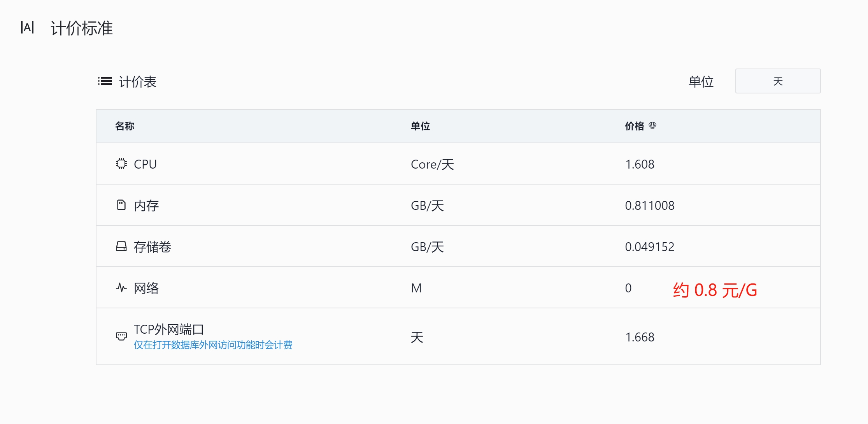Click the 计价标准 page title
The width and height of the screenshot is (868, 424).
(81, 28)
